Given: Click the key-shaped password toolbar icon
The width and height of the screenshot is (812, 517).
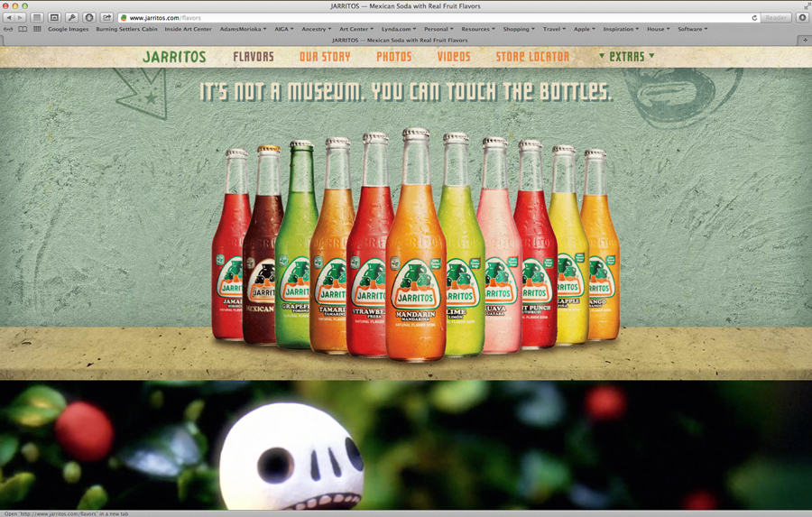Looking at the screenshot, I should [x=72, y=18].
